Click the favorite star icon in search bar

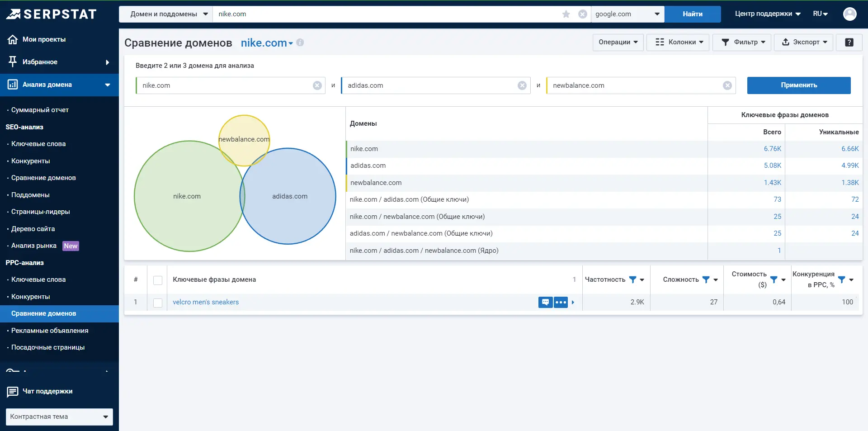(x=566, y=14)
